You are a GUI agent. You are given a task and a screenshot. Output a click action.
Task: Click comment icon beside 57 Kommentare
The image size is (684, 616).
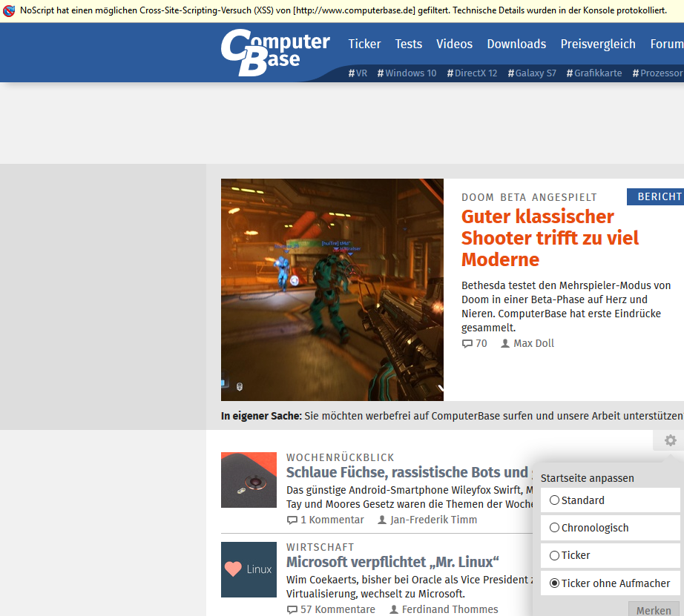tap(292, 609)
